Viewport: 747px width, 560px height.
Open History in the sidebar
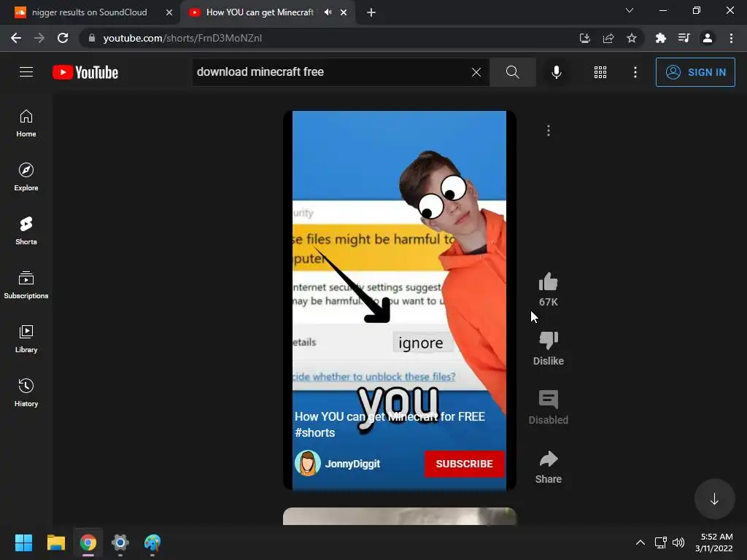[x=26, y=392]
